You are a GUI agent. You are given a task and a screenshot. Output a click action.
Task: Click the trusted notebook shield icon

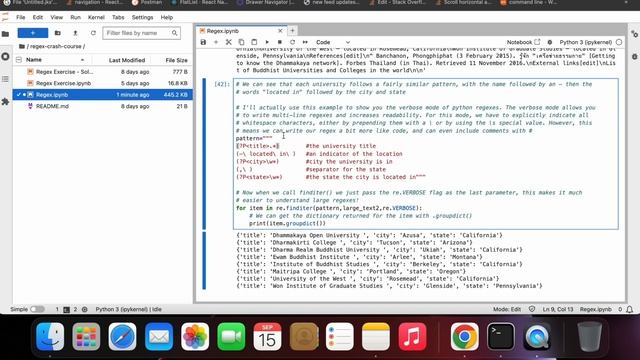[532, 309]
